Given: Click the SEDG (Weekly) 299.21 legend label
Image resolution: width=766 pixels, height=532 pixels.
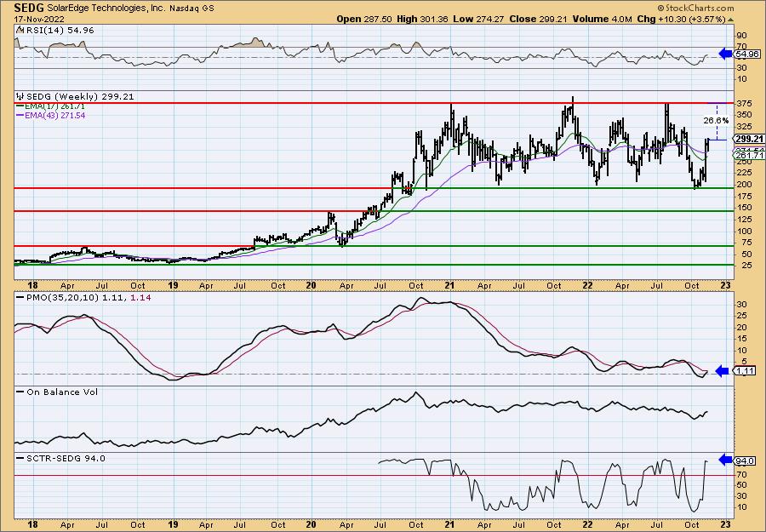Looking at the screenshot, I should point(79,97).
